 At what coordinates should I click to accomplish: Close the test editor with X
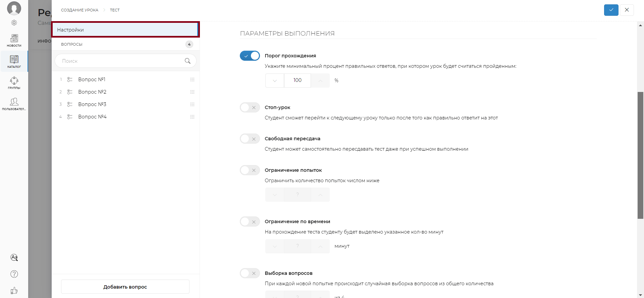point(627,10)
